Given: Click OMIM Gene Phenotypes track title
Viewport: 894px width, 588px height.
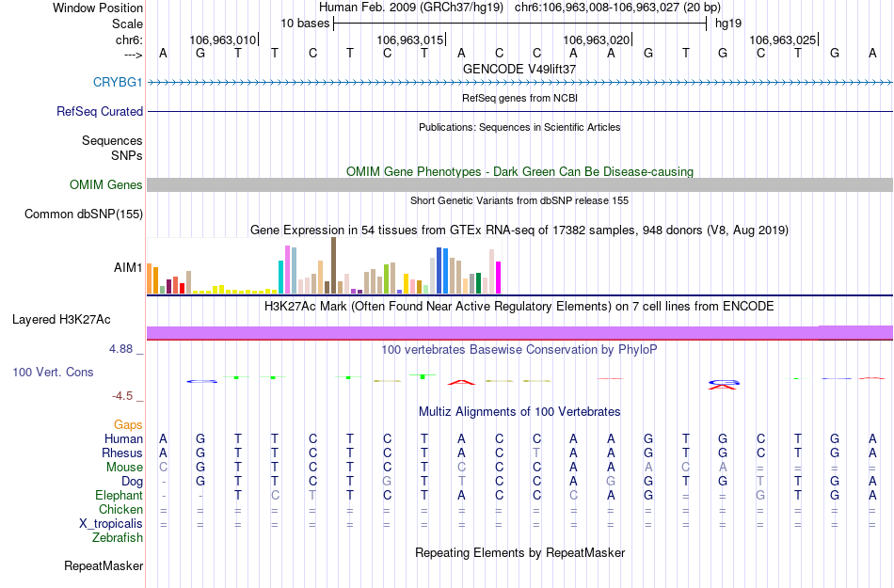Looking at the screenshot, I should pyautogui.click(x=520, y=171).
